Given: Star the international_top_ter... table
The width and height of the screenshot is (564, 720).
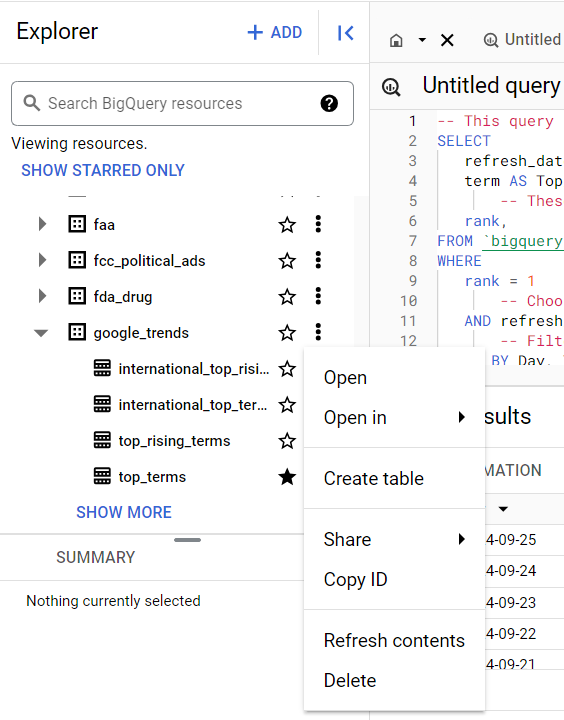Looking at the screenshot, I should [287, 405].
